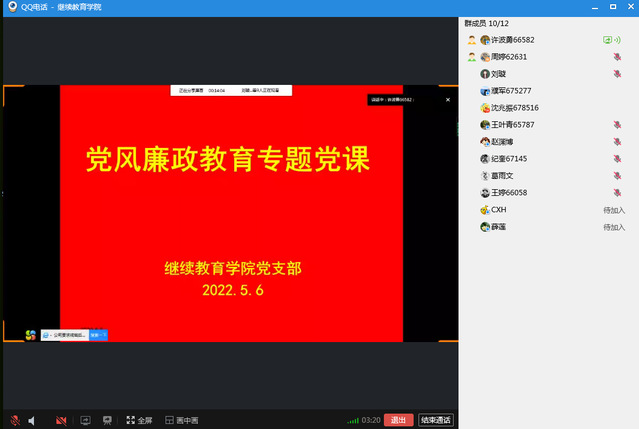Viewport: 639px width, 429px height.
Task: Click the red 退出 button
Action: 399,420
